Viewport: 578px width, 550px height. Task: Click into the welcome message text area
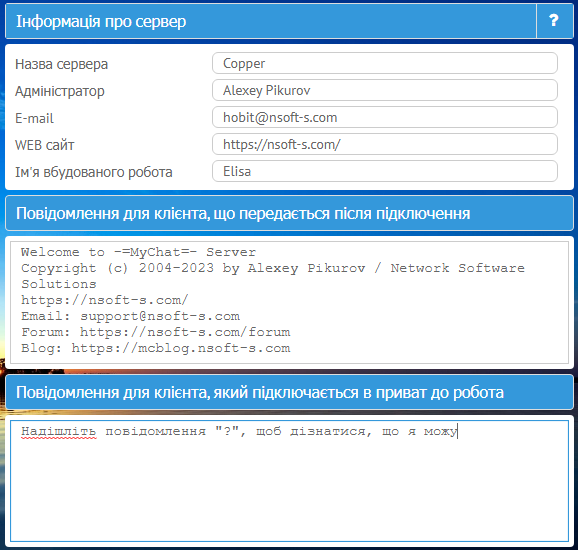[x=289, y=302]
